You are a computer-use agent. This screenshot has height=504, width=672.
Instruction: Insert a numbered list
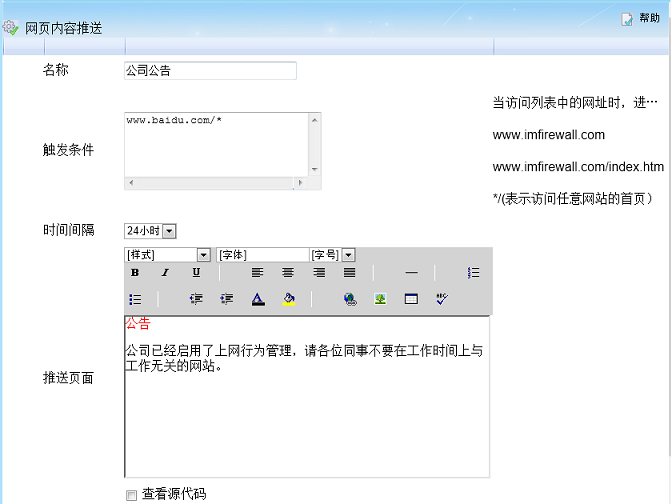[x=473, y=273]
